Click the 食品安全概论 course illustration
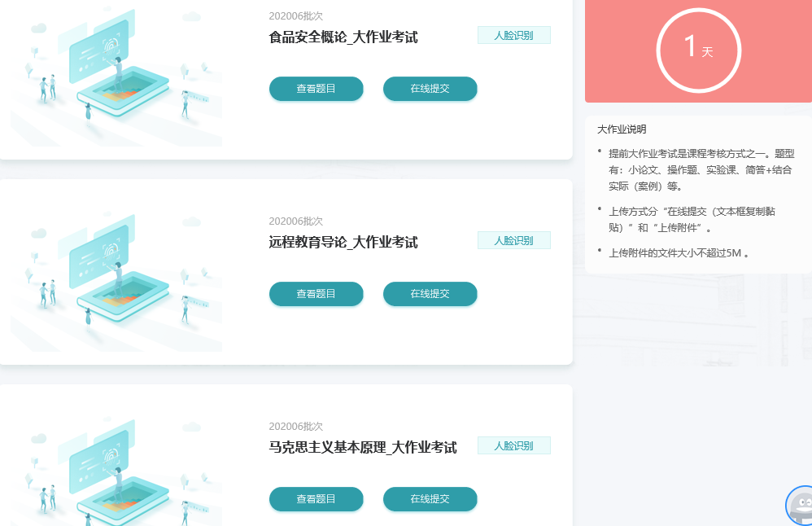812x526 pixels. click(116, 75)
